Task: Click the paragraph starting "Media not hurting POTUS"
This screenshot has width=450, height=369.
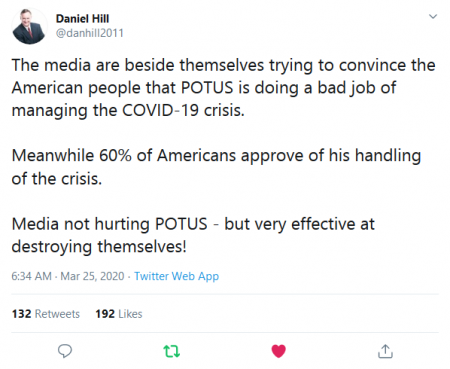Action: [193, 235]
